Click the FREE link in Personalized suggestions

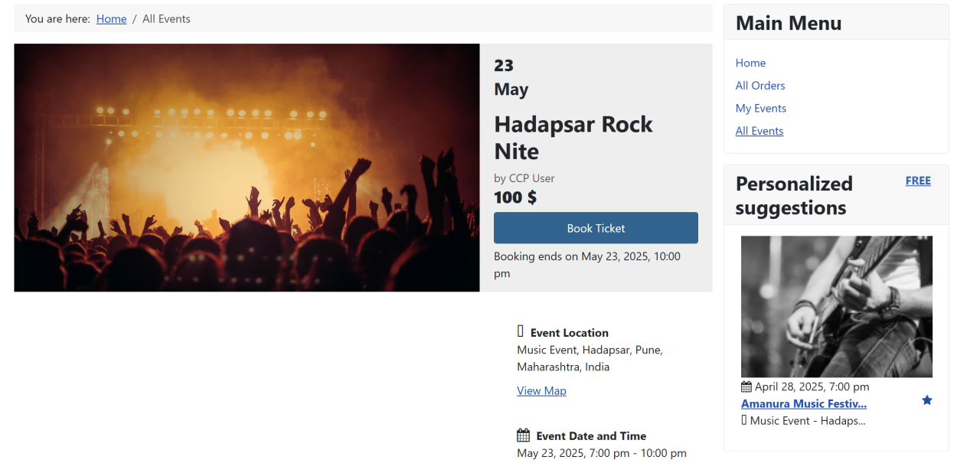(x=918, y=181)
